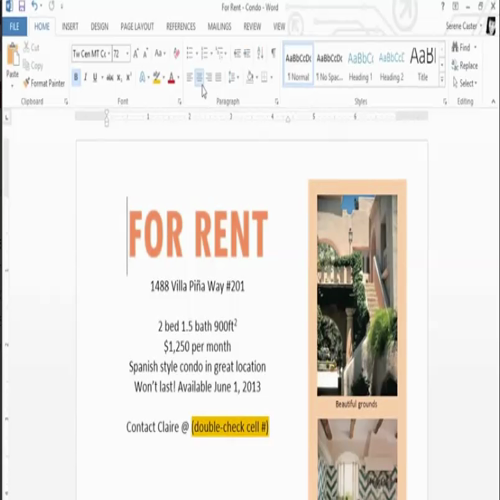Open the FILE tab
This screenshot has width=500, height=500.
pyautogui.click(x=14, y=26)
